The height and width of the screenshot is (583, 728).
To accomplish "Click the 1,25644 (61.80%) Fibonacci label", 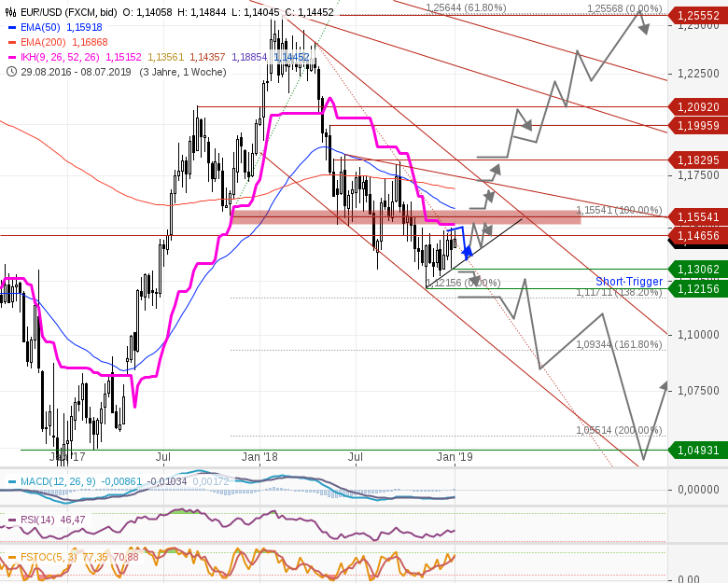I will 466,7.
